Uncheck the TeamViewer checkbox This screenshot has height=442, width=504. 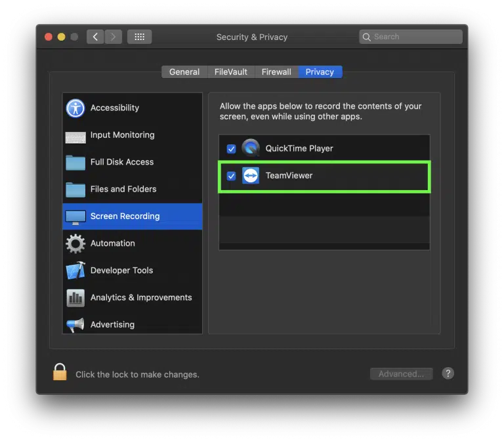pyautogui.click(x=231, y=176)
